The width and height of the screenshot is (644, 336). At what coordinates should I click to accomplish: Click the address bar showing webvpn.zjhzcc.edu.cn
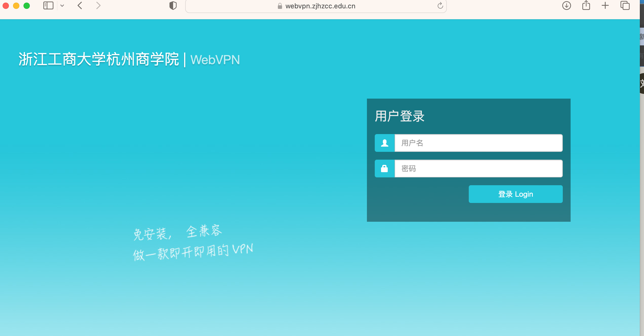[x=316, y=6]
